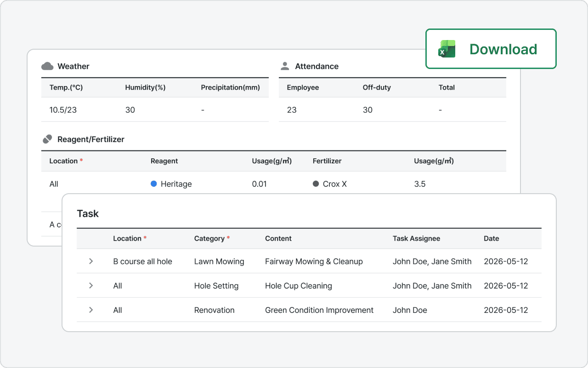The height and width of the screenshot is (368, 588).
Task: Click the gray Crox X fertilizer dot
Action: [316, 184]
